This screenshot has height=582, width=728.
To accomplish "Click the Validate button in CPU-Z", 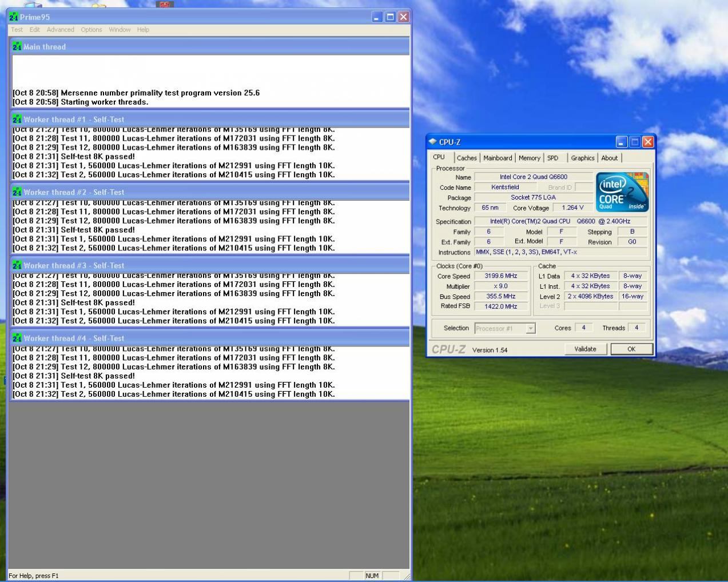I will coord(585,349).
